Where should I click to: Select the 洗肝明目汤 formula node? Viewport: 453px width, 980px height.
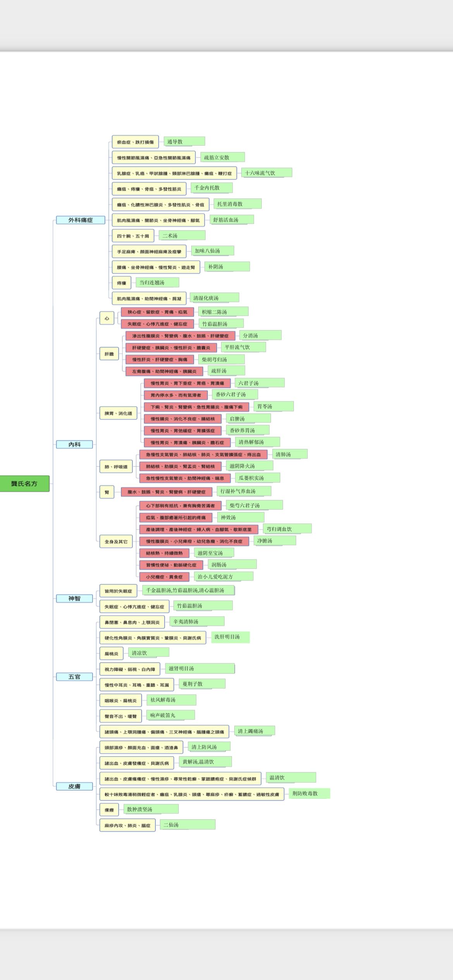(230, 637)
